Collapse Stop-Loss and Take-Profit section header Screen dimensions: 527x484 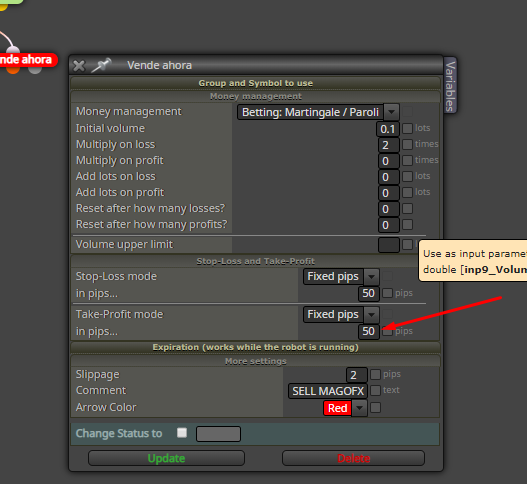pyautogui.click(x=255, y=261)
